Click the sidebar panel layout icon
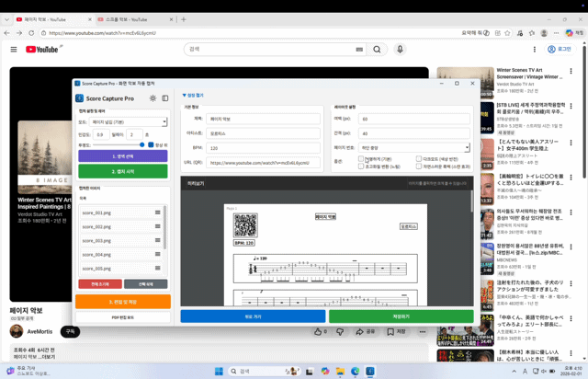The width and height of the screenshot is (588, 379). tap(165, 98)
